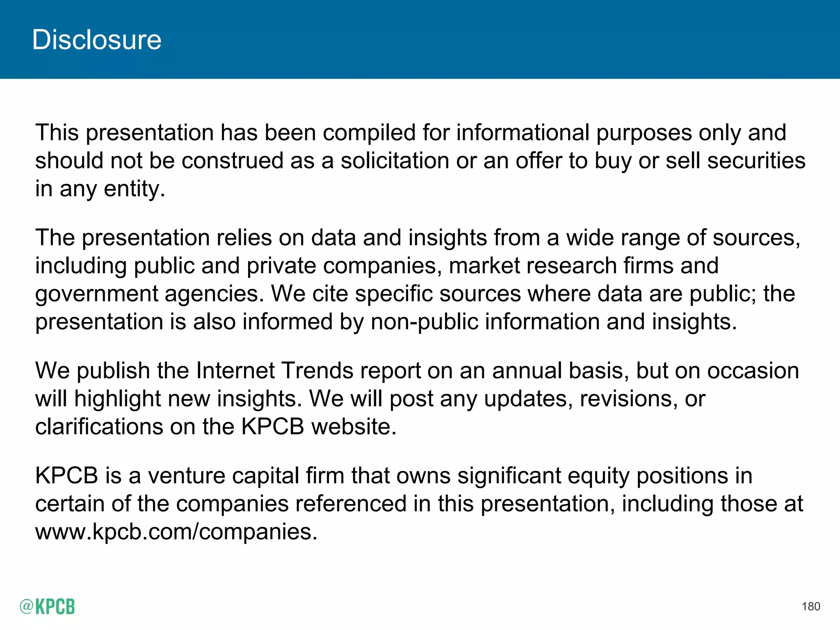
Task: Click the text "in any entity."
Action: point(100,189)
